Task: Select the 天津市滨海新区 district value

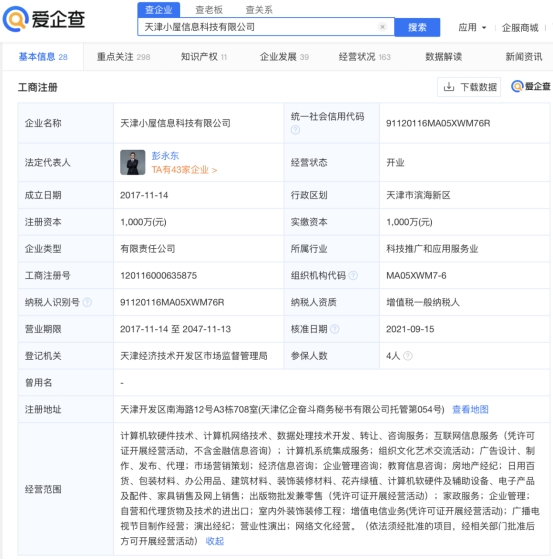Action: [418, 195]
